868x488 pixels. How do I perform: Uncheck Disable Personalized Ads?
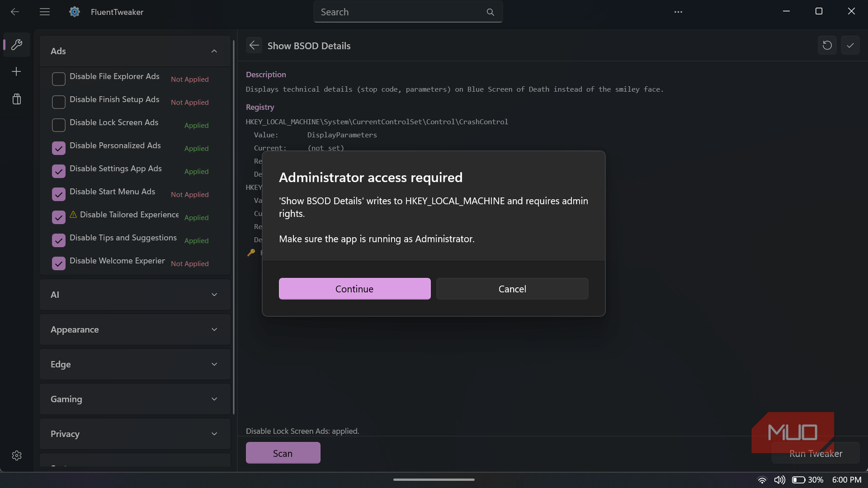(58, 148)
